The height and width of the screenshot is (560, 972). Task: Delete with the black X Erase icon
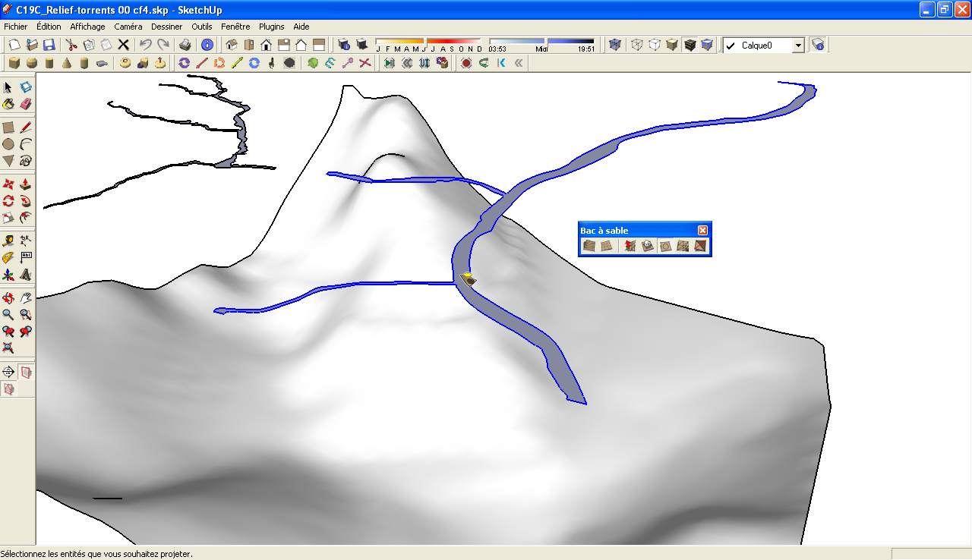tap(123, 45)
